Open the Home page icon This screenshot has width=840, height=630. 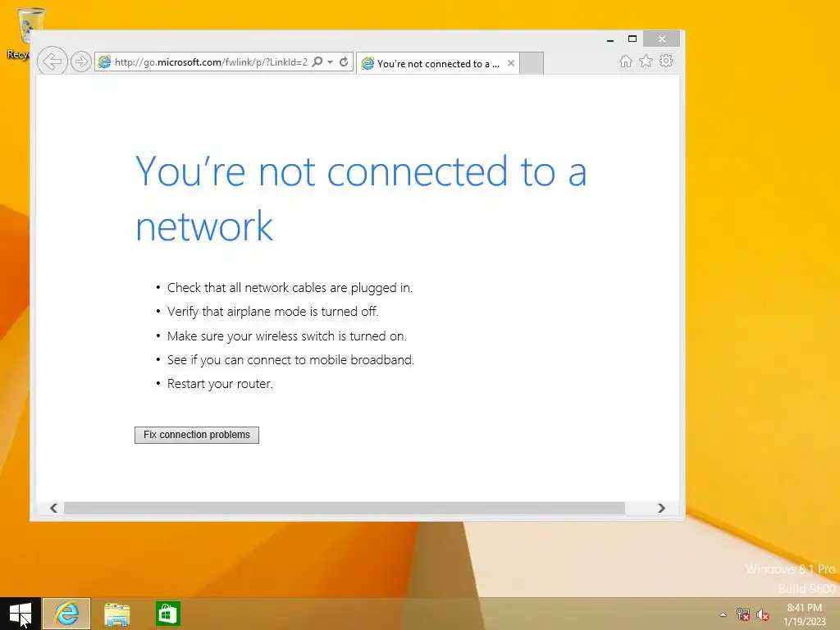click(626, 61)
